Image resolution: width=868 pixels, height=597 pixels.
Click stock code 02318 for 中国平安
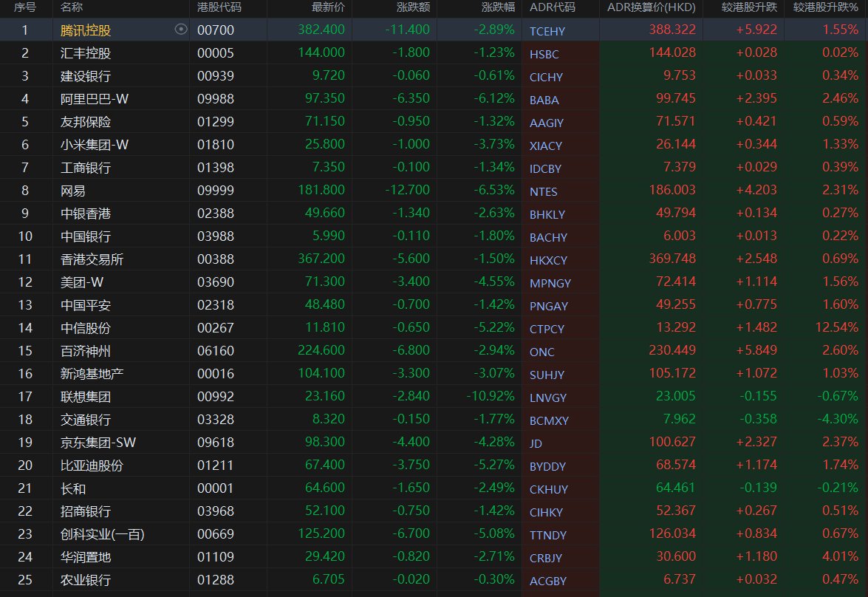click(216, 305)
